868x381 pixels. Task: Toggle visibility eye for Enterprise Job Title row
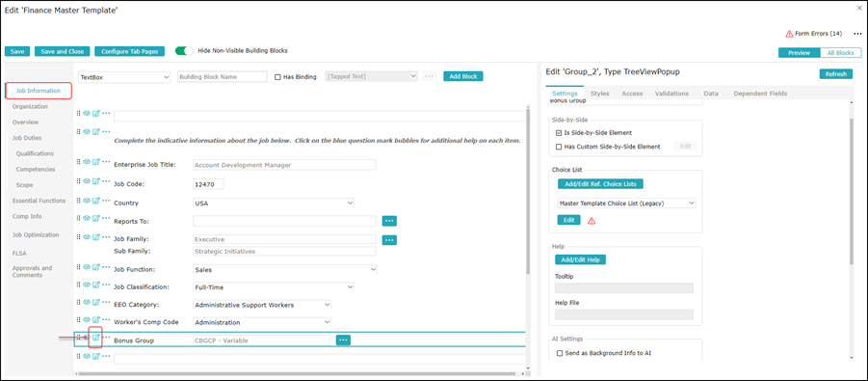87,161
